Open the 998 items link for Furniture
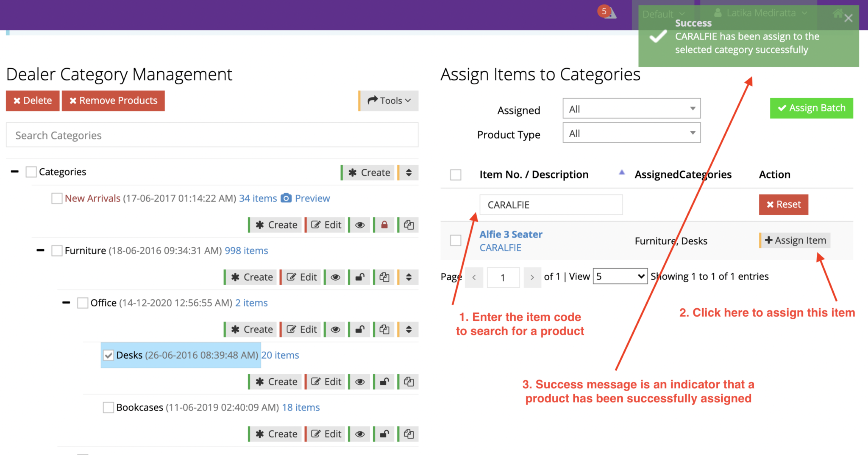868x455 pixels. click(x=246, y=250)
